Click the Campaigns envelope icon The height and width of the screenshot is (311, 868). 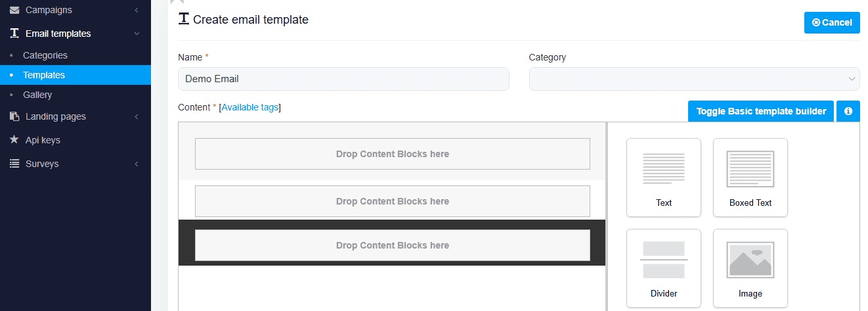(x=14, y=10)
